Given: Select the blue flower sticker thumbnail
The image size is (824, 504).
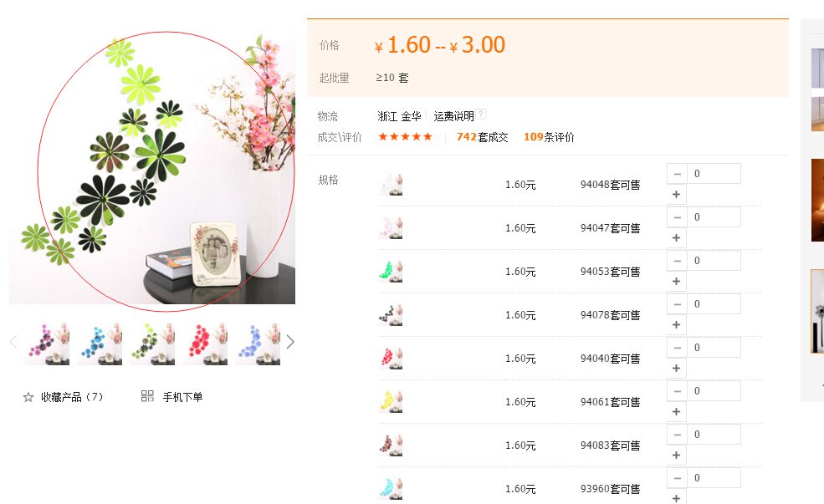Looking at the screenshot, I should (x=100, y=343).
